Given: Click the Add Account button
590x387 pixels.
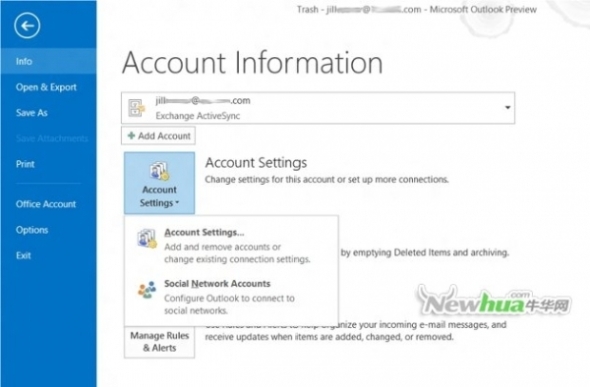Looking at the screenshot, I should (158, 136).
